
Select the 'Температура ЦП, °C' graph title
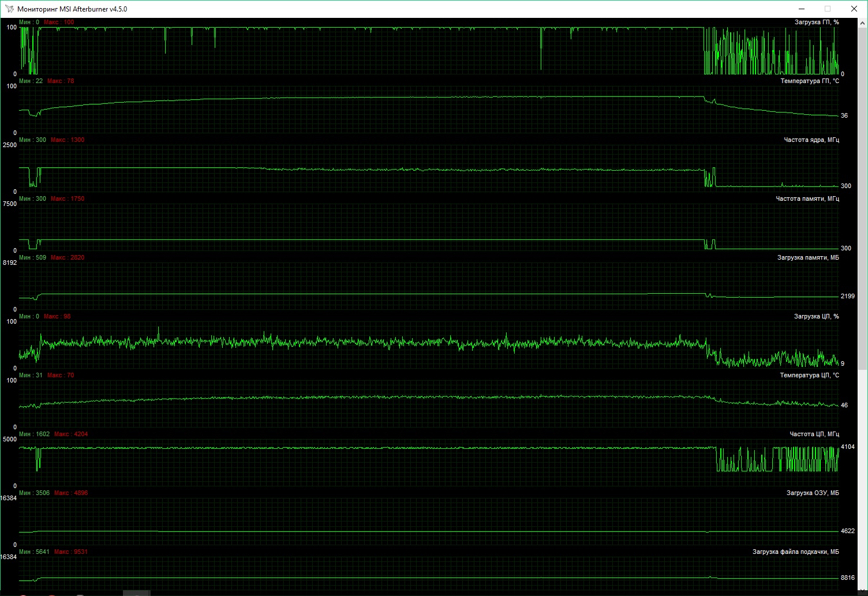tap(810, 375)
